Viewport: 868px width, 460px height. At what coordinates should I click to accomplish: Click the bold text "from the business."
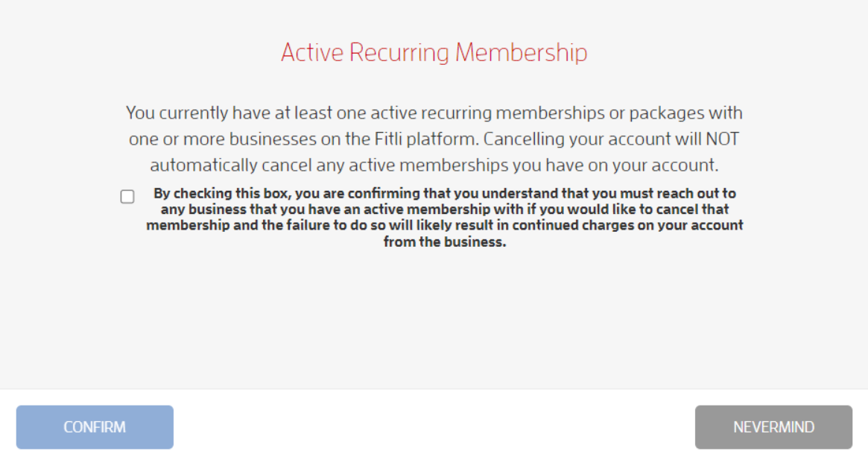point(445,242)
